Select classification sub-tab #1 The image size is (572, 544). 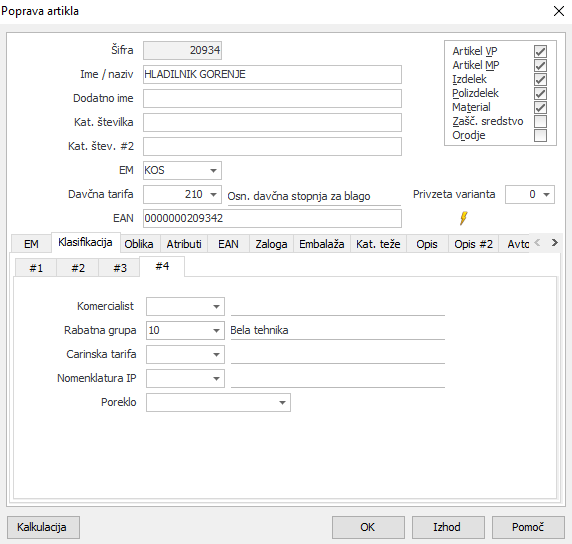tap(36, 268)
